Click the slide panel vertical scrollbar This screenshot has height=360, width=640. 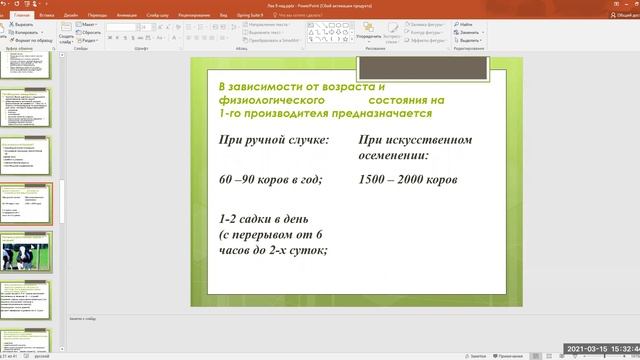click(x=62, y=202)
